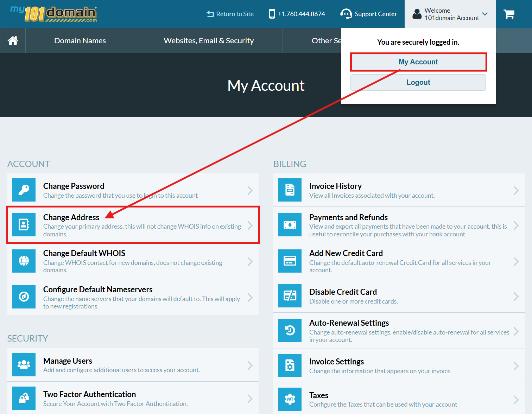Click the Logout button
This screenshot has height=414, width=532.
(x=418, y=82)
